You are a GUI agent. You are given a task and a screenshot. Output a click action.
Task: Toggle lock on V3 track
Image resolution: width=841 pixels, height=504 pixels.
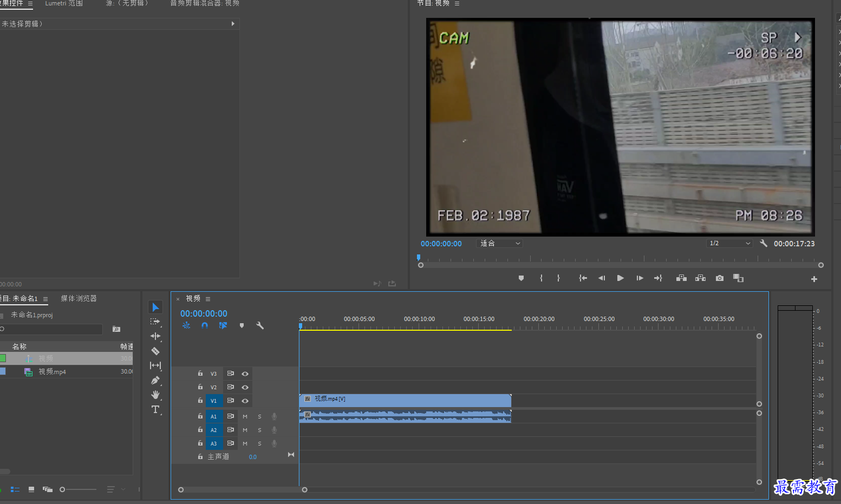(x=200, y=374)
